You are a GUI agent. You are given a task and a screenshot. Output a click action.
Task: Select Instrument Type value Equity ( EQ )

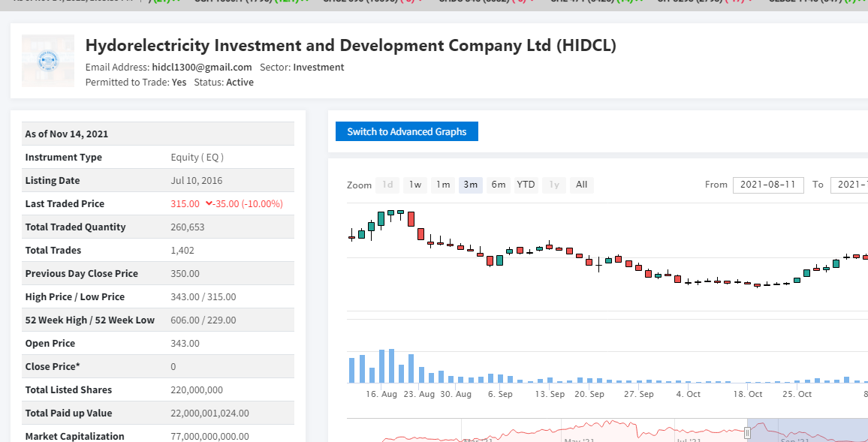(x=197, y=157)
